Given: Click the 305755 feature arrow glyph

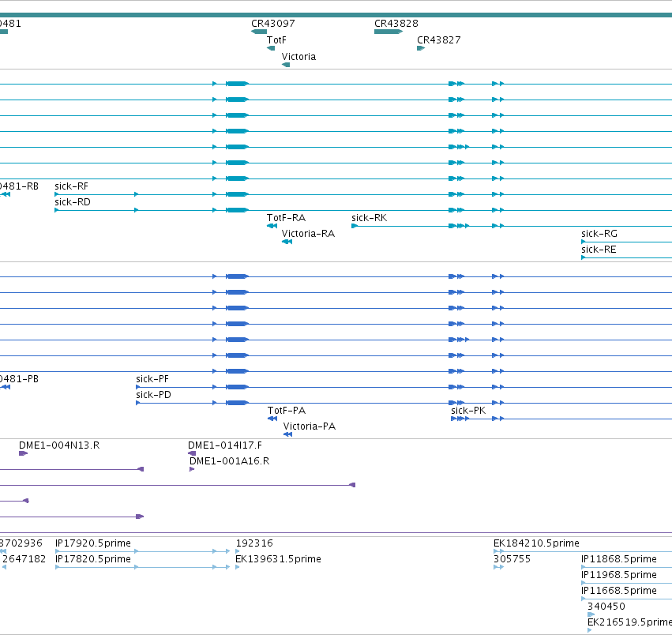Looking at the screenshot, I should click(x=498, y=568).
